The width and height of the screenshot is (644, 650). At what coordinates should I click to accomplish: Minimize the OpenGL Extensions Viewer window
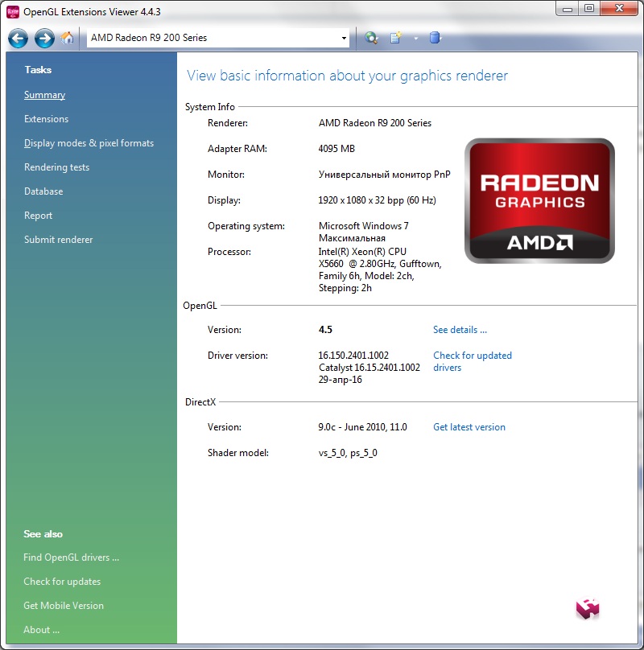pyautogui.click(x=568, y=9)
